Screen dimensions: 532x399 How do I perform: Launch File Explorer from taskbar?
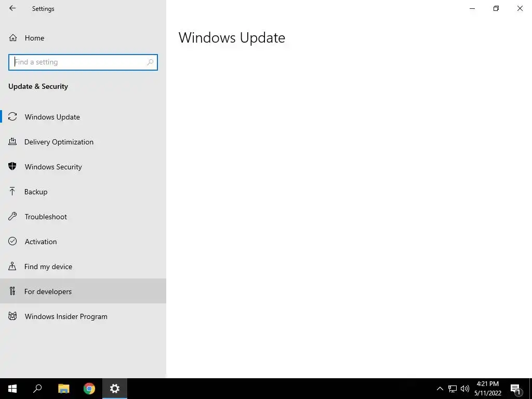tap(64, 389)
